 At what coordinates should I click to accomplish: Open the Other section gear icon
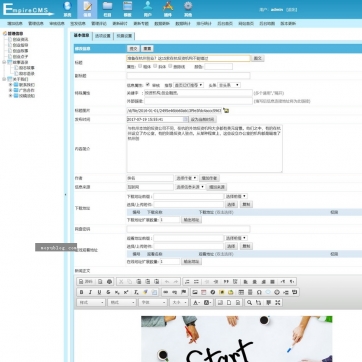[x=188, y=6]
